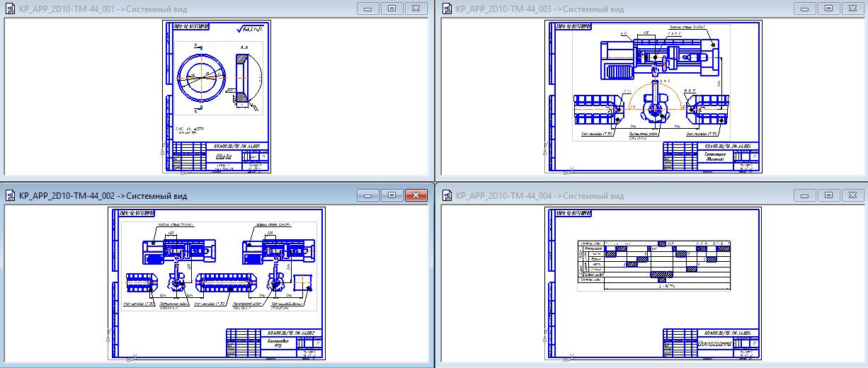Close the KP_APP_2D10-TM-44_001 window
868x368 pixels.
click(x=416, y=8)
